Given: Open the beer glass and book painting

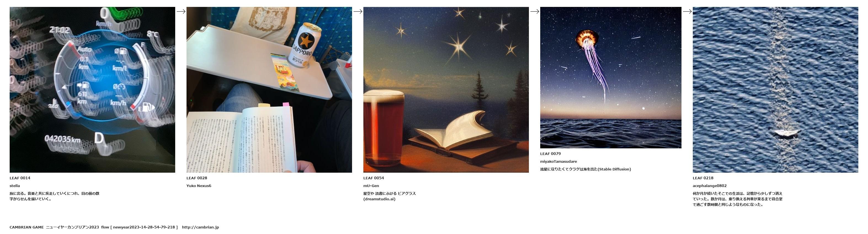Looking at the screenshot, I should click(446, 90).
